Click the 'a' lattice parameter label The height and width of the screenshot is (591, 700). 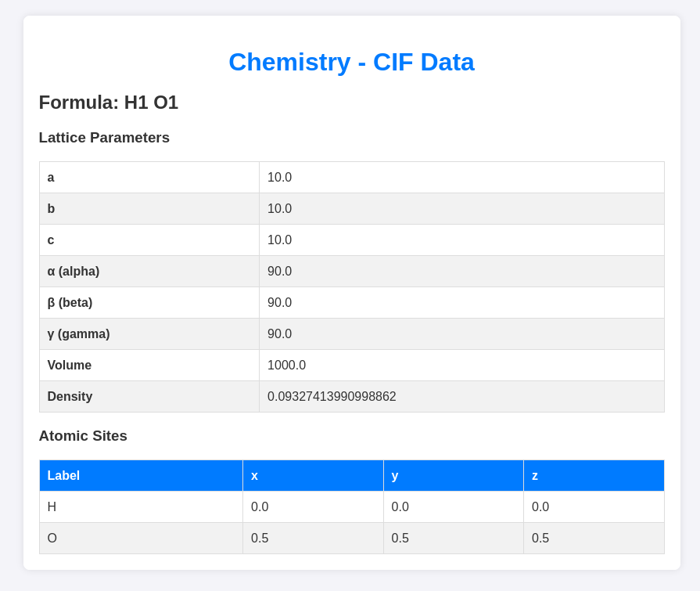(x=51, y=178)
